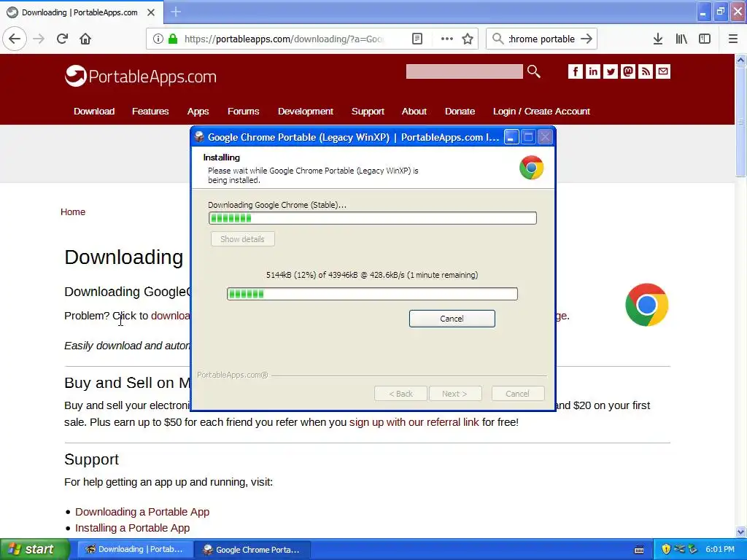
Task: Open the on-screen keyboard tray icon
Action: (639, 550)
